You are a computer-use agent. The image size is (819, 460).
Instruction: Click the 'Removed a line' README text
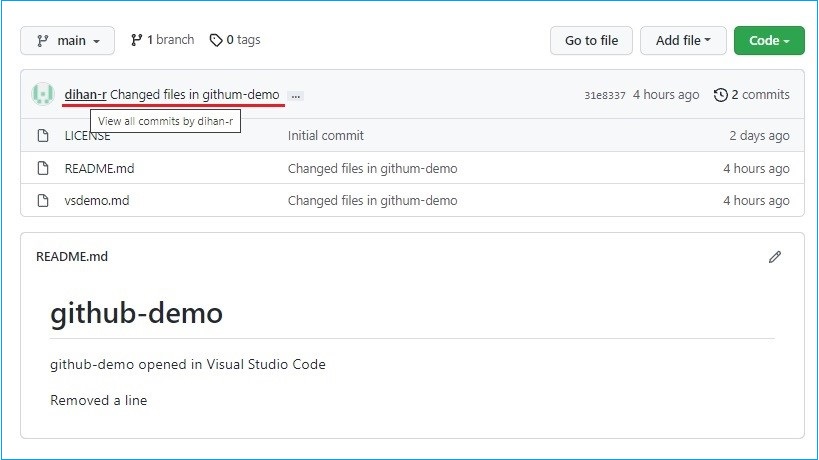coord(99,400)
